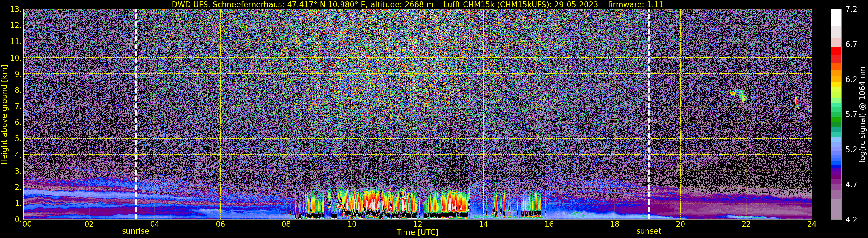
Task: Click the red segment of the colorbar
Action: [836, 51]
